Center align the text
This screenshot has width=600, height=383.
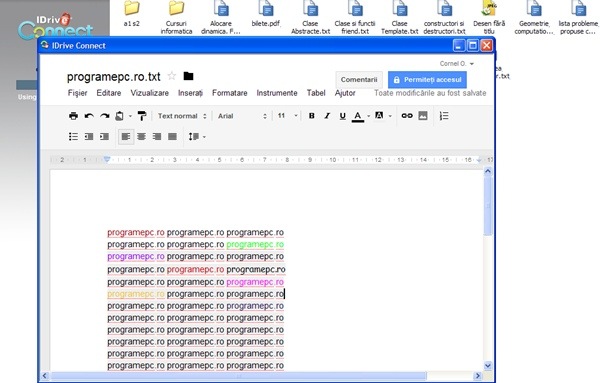point(142,137)
